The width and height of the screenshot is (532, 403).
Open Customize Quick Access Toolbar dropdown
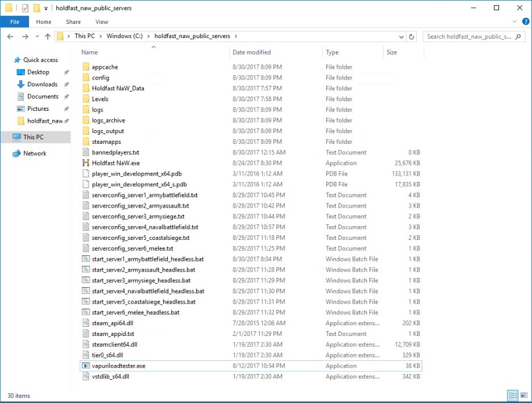pos(45,9)
